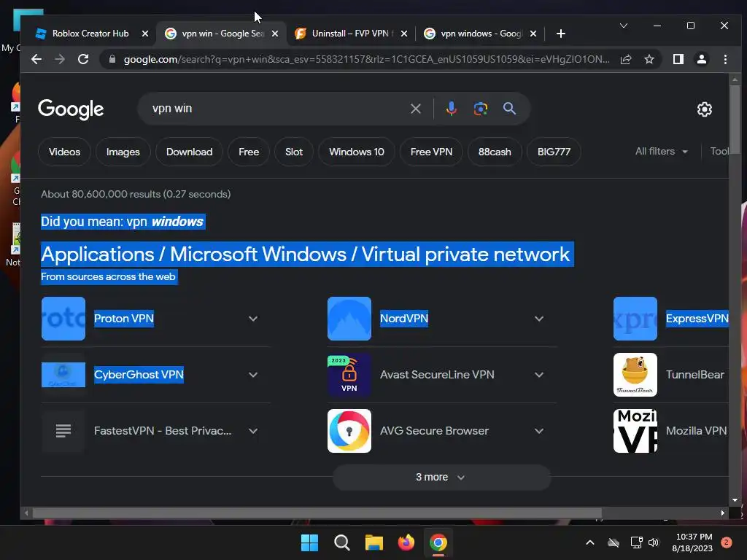Expand the NordVPN entry
Viewport: 747px width, 560px height.
point(539,319)
